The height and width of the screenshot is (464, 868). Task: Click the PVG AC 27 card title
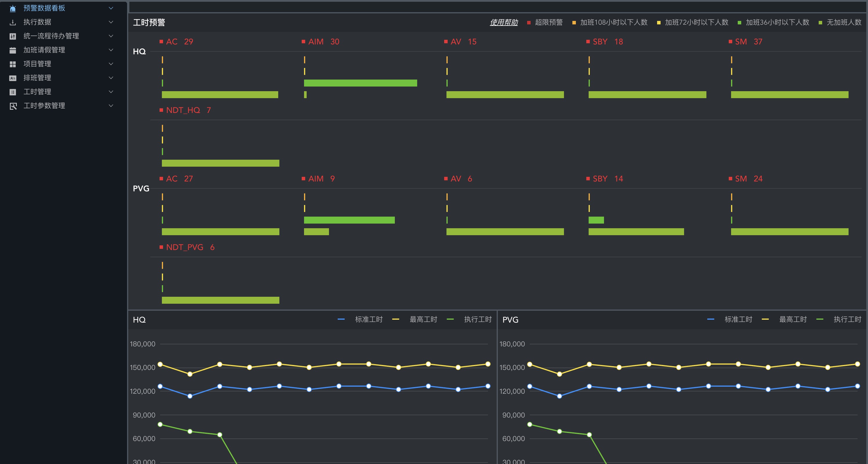pyautogui.click(x=176, y=179)
